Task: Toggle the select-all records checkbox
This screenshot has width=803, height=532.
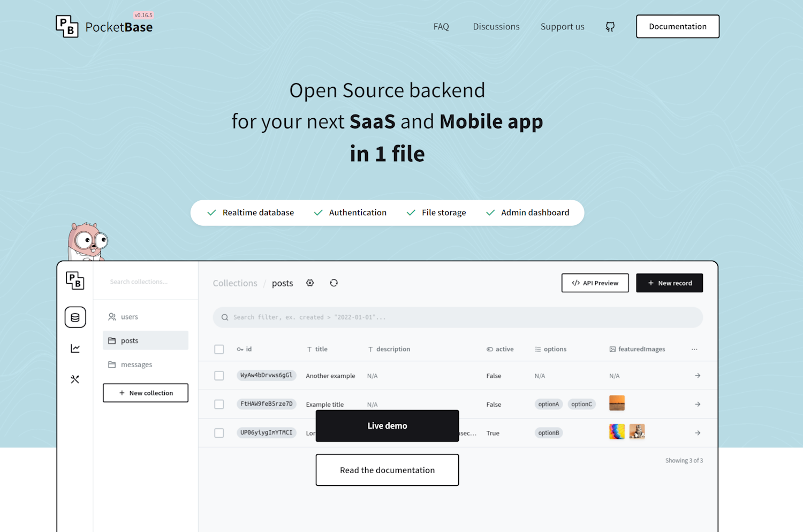Action: (x=219, y=349)
